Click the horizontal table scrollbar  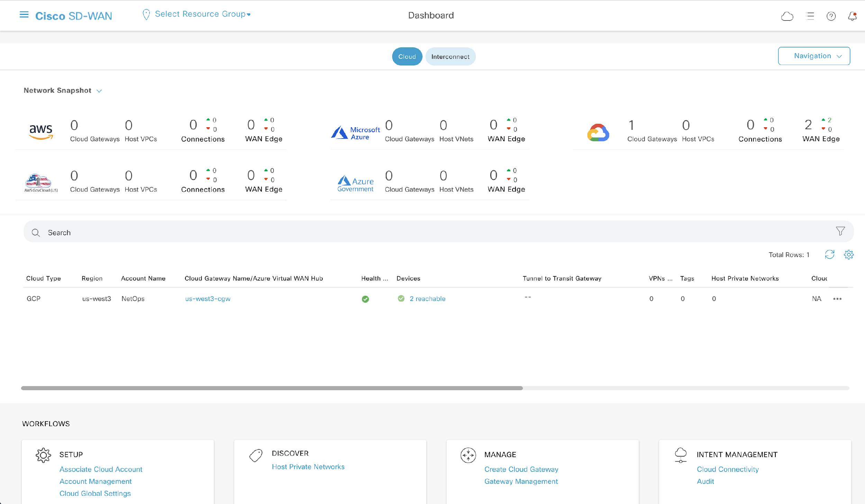(x=272, y=388)
